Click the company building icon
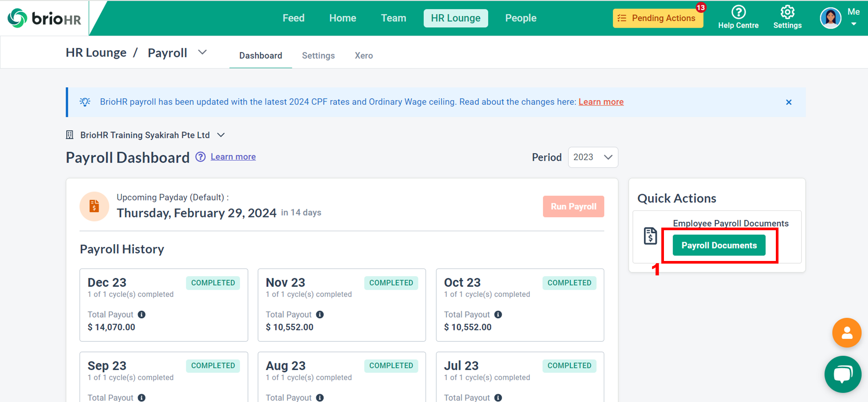Screen dimensions: 868x402 pos(70,135)
